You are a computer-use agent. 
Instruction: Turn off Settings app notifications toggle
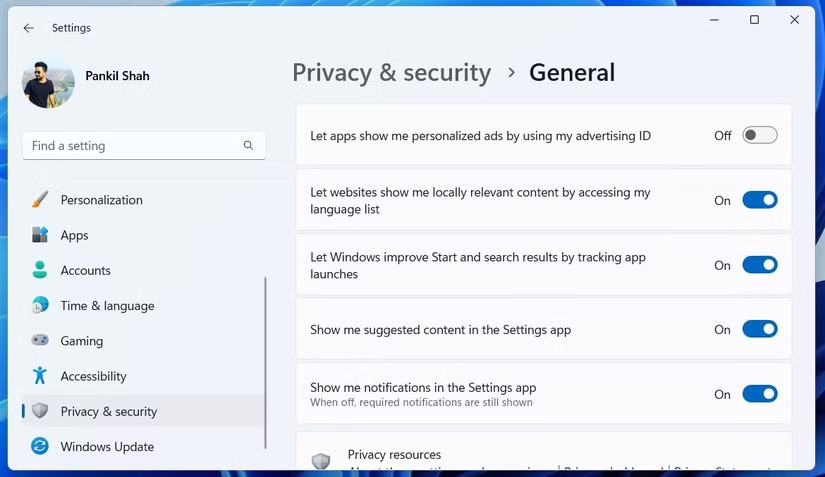tap(760, 394)
